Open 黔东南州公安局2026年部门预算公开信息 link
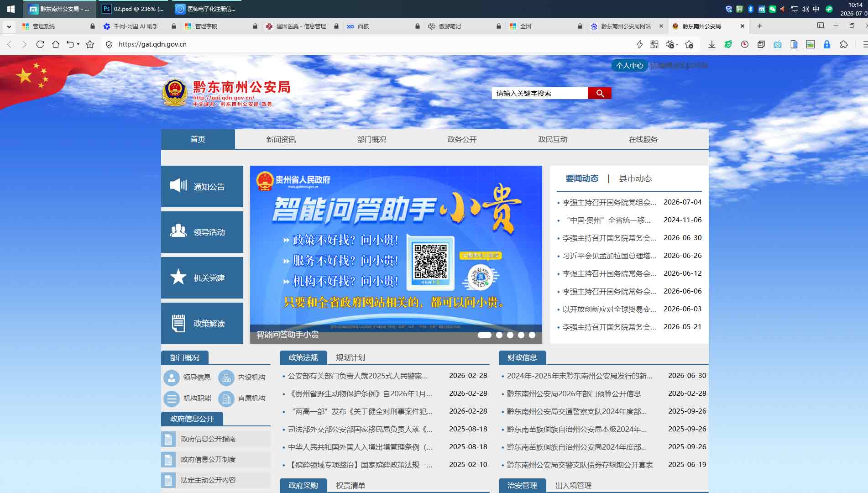 click(574, 393)
